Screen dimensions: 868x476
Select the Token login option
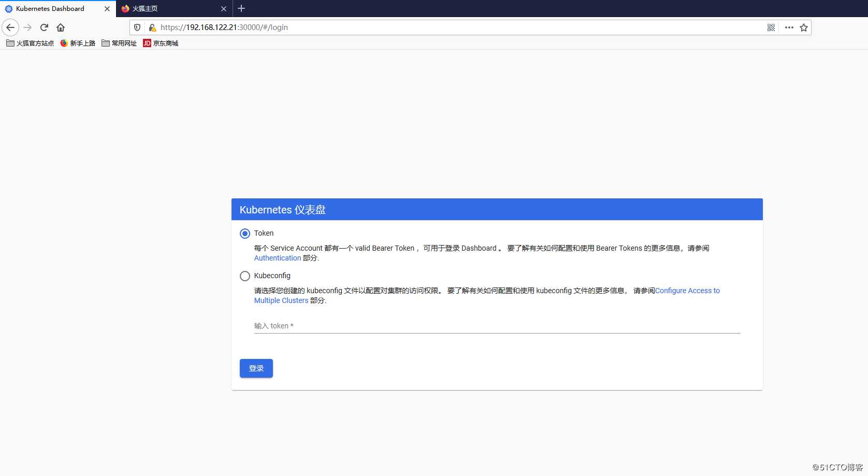click(245, 234)
